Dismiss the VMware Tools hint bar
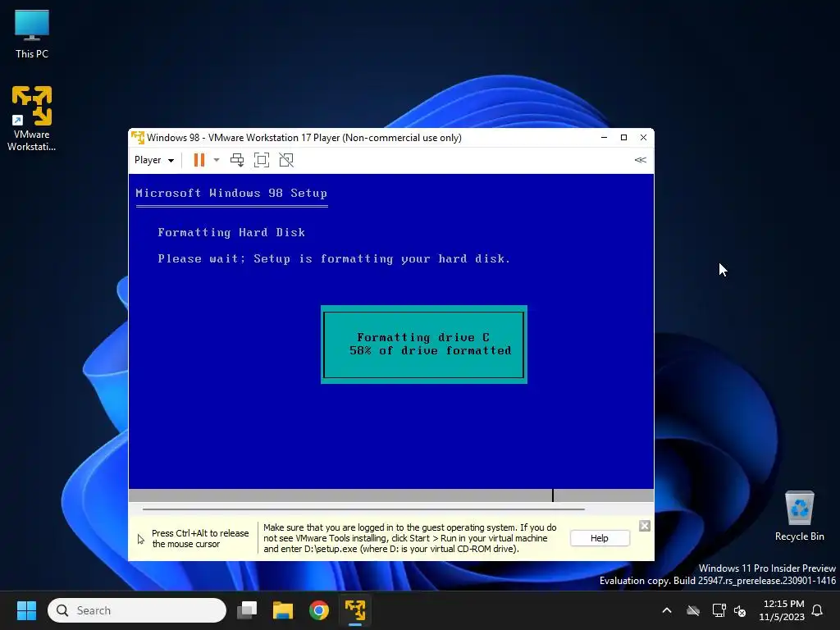The width and height of the screenshot is (840, 630). coord(645,526)
